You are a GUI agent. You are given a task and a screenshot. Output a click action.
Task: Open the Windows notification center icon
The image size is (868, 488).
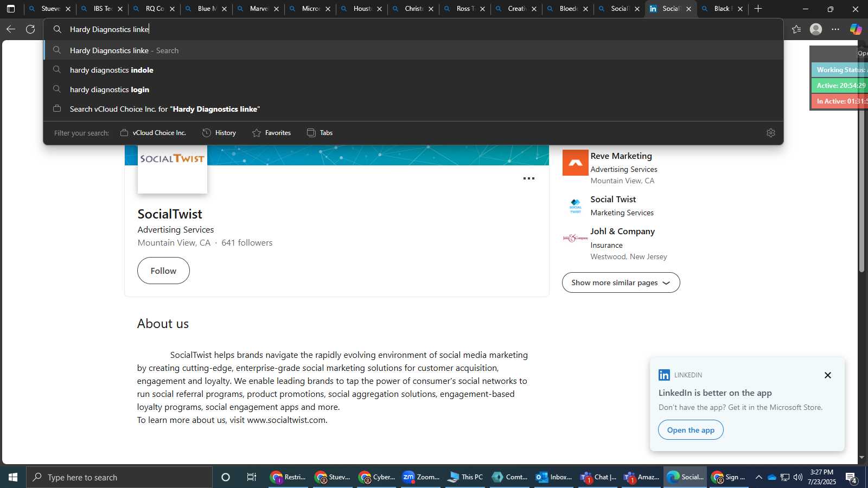coord(851,477)
